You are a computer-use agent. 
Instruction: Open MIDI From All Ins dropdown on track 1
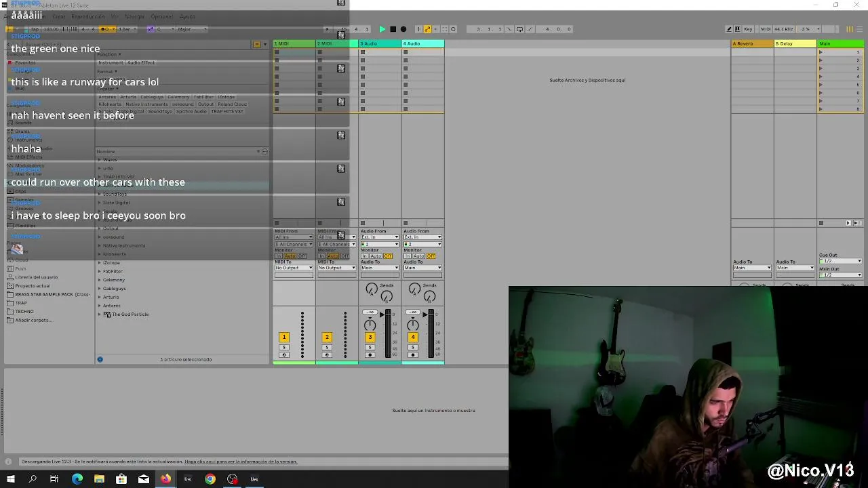(x=294, y=237)
